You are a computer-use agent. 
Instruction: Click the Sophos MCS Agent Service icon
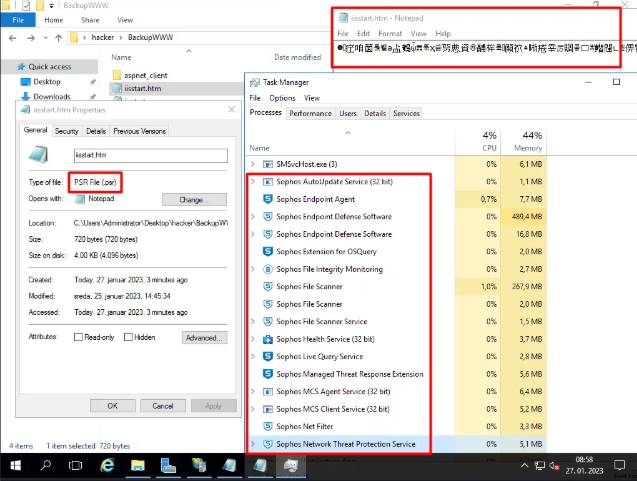pyautogui.click(x=268, y=392)
